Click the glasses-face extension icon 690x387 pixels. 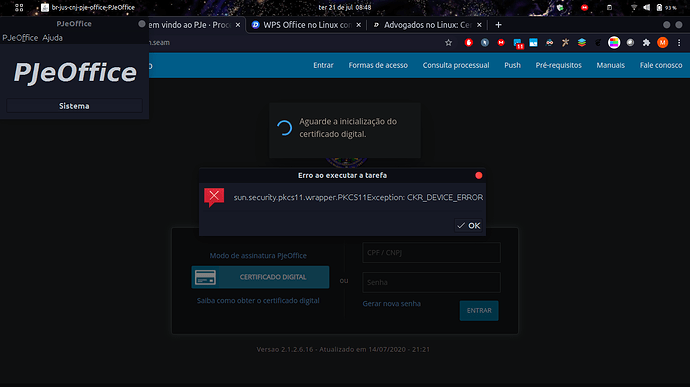549,43
